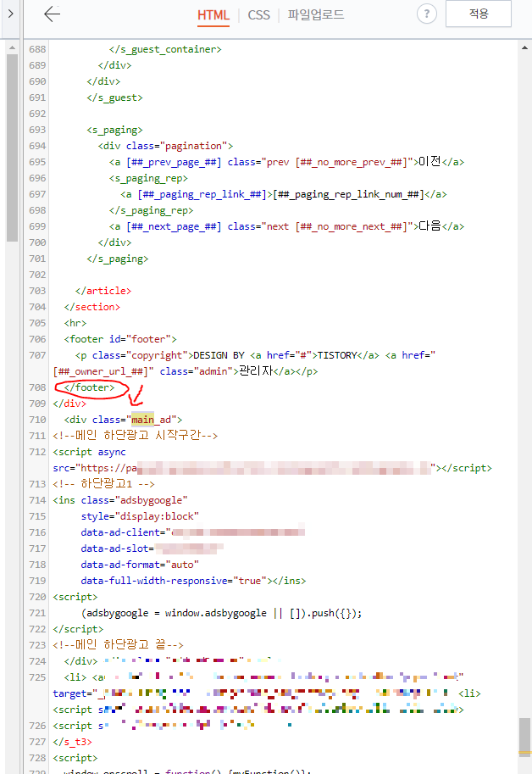The width and height of the screenshot is (532, 774).
Task: Click comment 메인 하단광고 끝
Action: pos(118,644)
